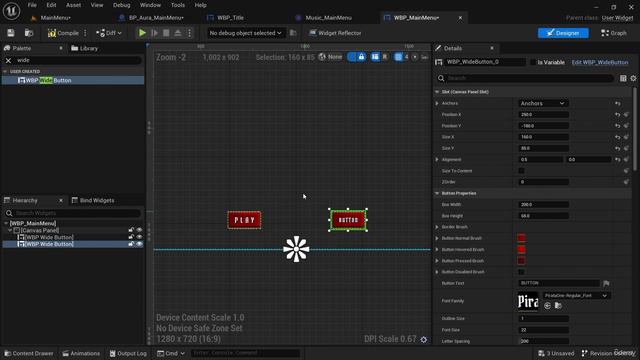Close the Hierarchy panel

[x=61, y=200]
